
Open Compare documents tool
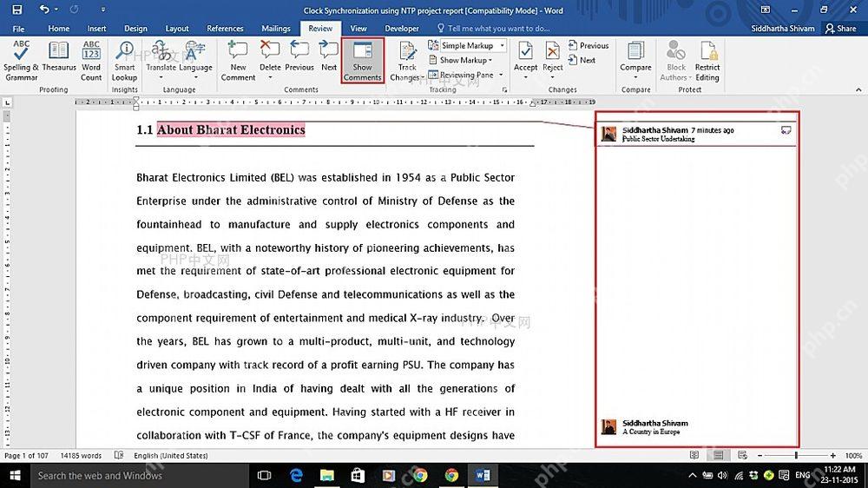635,60
